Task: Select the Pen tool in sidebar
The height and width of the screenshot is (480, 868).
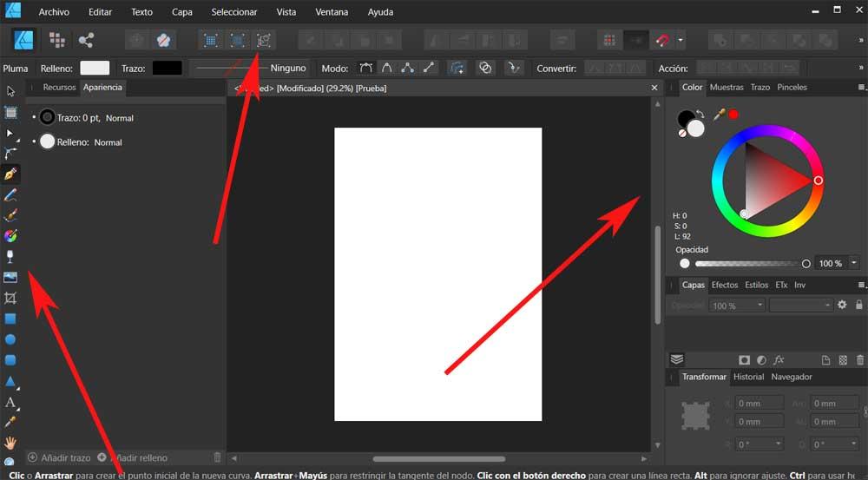Action: [10, 174]
